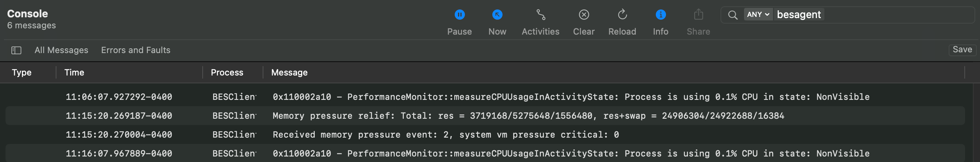Open the Activities view
The width and height of the screenshot is (980, 162).
(x=541, y=15)
